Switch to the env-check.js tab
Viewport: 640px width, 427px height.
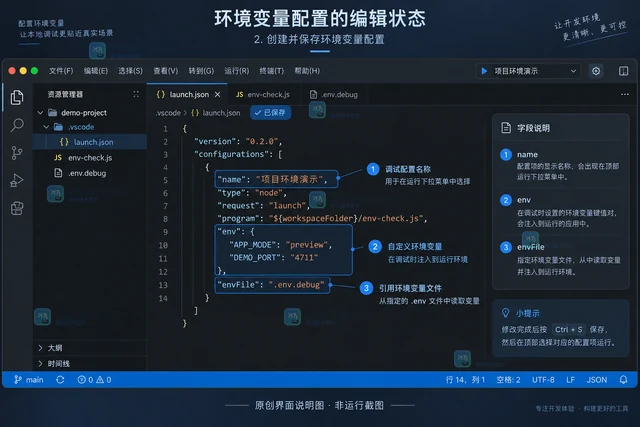[263, 94]
